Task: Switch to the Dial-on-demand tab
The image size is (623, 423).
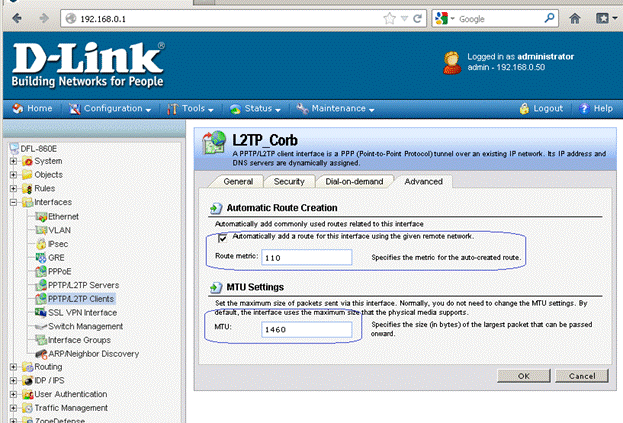Action: [x=354, y=182]
